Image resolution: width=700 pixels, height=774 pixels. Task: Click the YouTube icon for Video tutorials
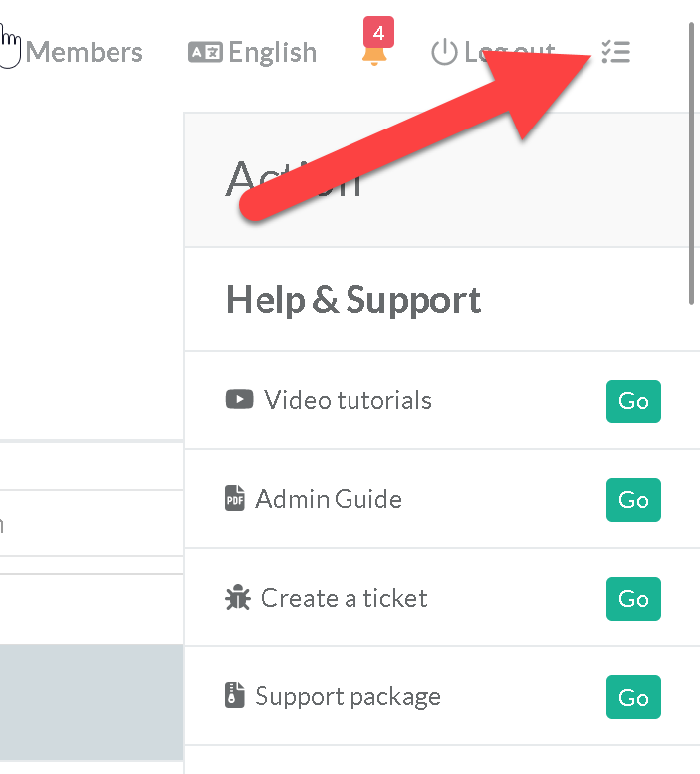coord(240,400)
